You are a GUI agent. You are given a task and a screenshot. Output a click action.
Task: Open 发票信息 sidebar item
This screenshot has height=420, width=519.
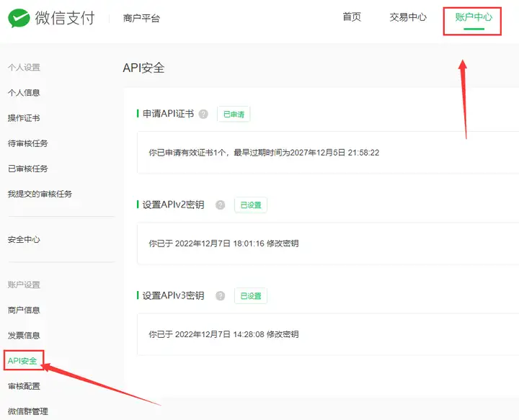24,335
